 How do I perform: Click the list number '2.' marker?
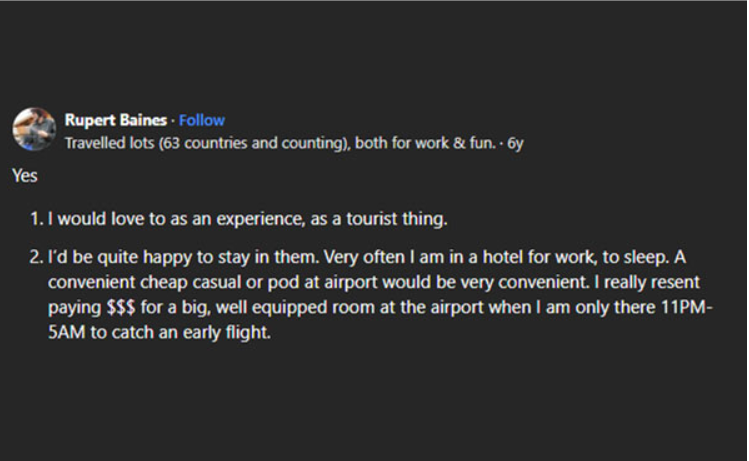point(36,257)
